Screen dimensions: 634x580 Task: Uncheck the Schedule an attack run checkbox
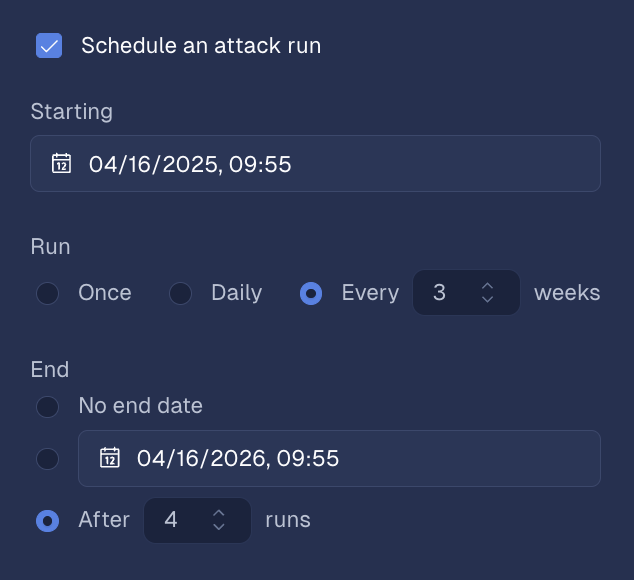(x=49, y=45)
